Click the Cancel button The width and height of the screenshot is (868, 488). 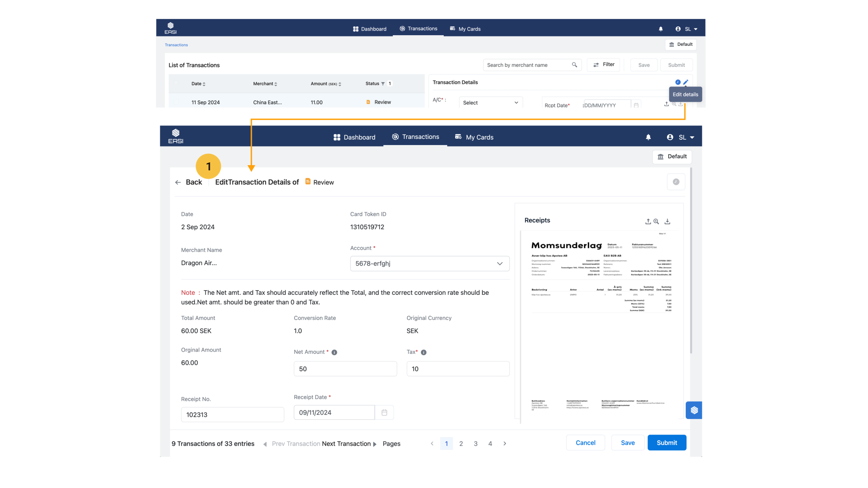click(x=585, y=443)
